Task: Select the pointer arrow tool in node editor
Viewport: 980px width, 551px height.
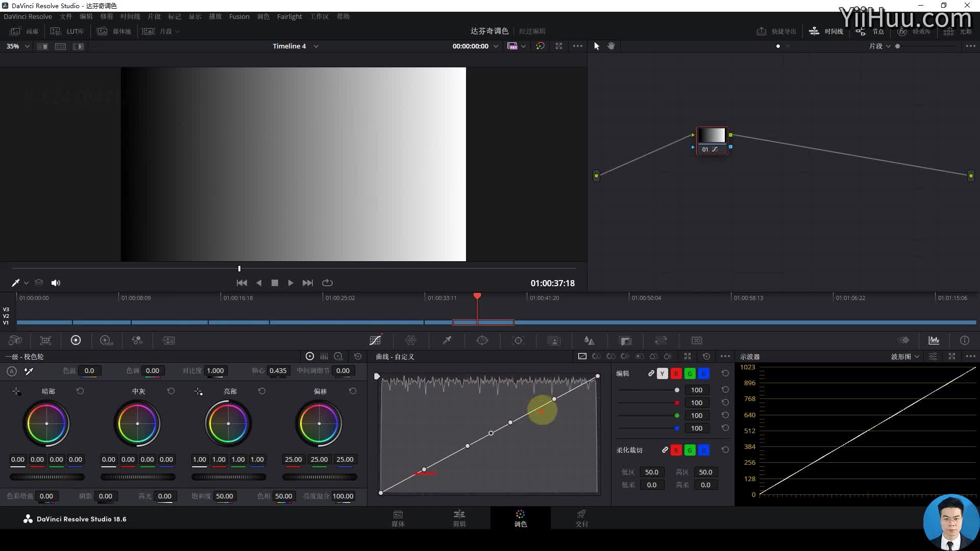Action: coord(597,46)
